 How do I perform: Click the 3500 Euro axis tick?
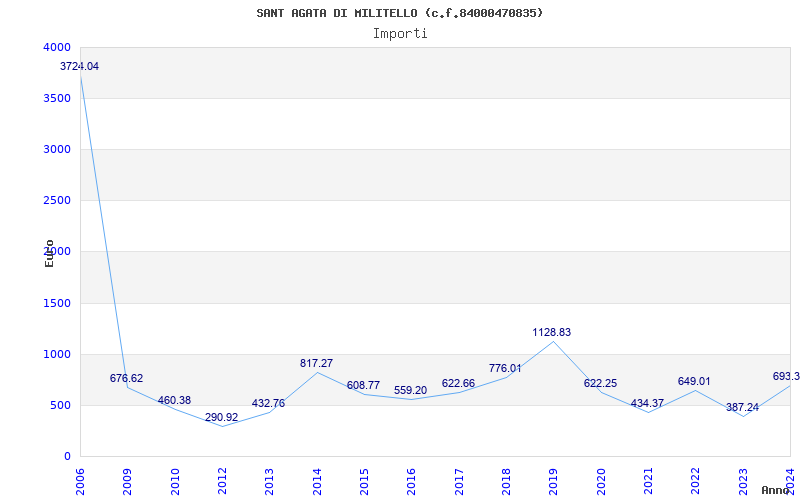click(x=58, y=98)
